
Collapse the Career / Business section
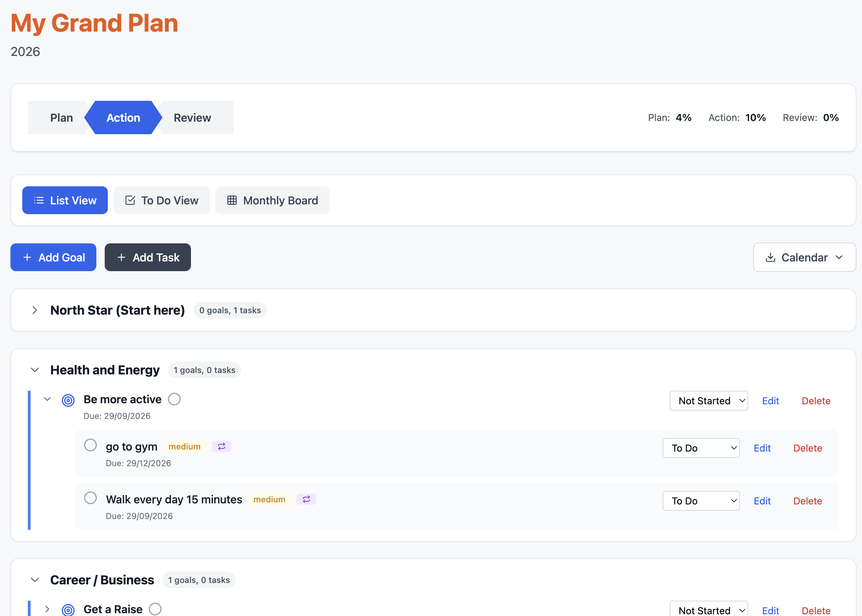(34, 580)
